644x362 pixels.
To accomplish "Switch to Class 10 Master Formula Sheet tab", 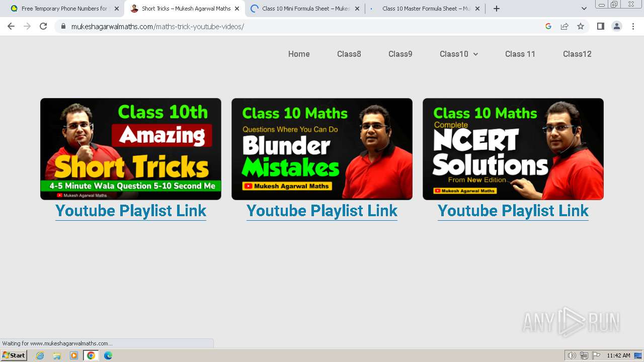I will [x=425, y=9].
